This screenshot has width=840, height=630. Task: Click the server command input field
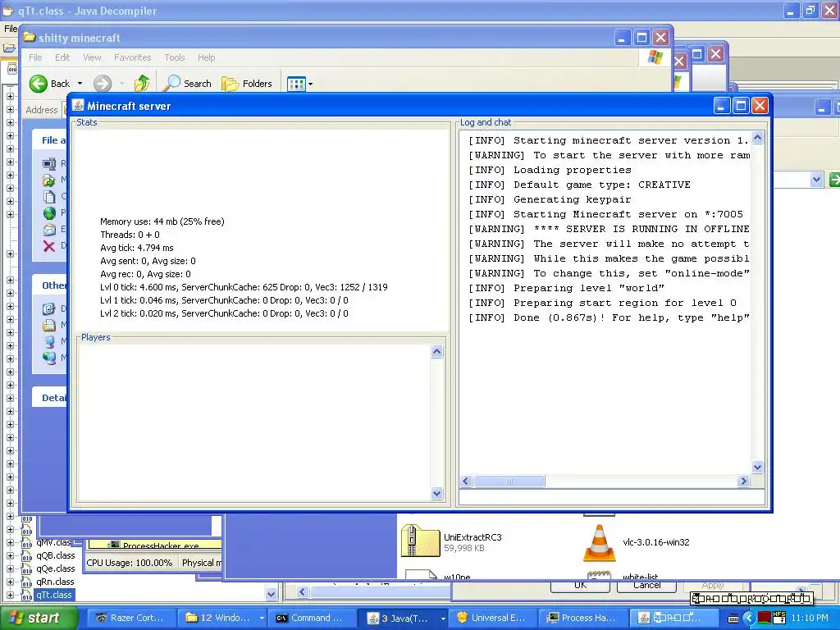pyautogui.click(x=612, y=497)
